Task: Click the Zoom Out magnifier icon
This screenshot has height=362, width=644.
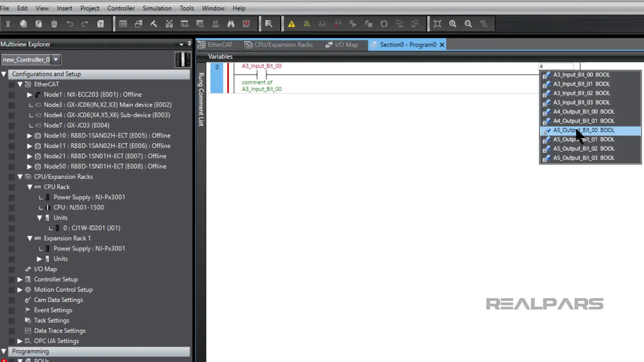Action: (x=468, y=24)
